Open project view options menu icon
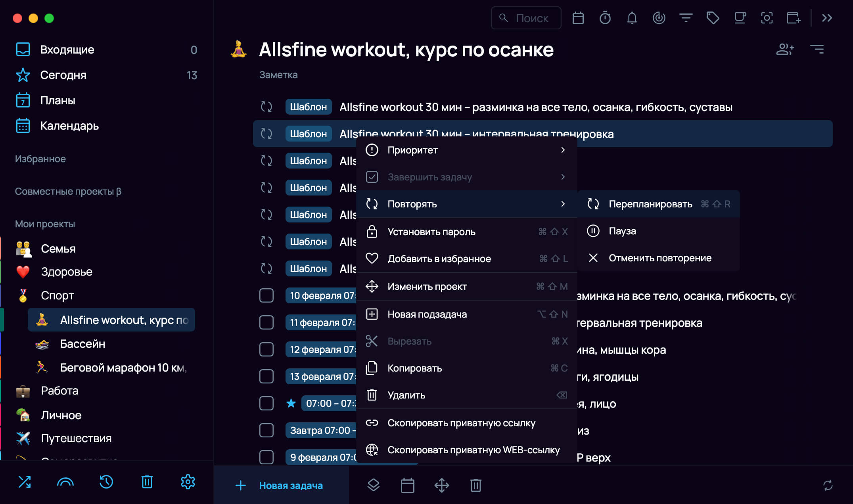This screenshot has height=504, width=853. pyautogui.click(x=817, y=49)
